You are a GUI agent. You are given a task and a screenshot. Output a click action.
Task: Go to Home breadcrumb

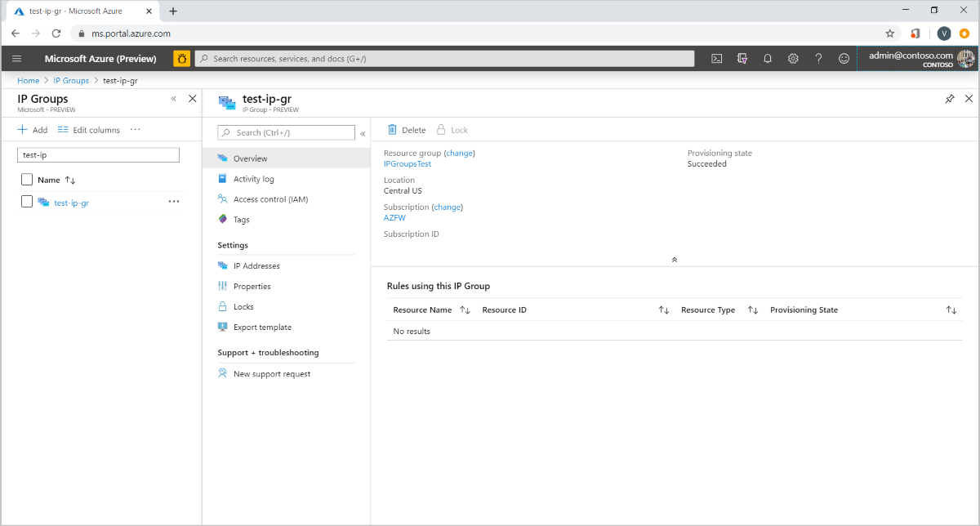click(x=29, y=80)
